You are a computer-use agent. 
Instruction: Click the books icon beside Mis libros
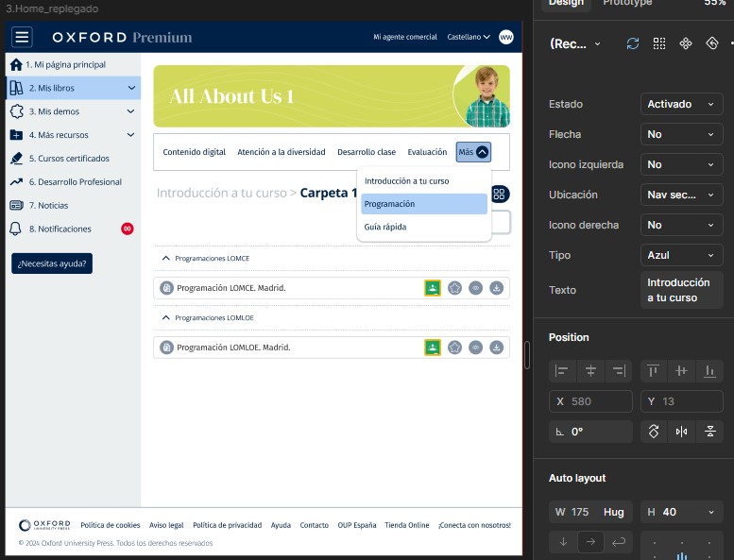[x=16, y=88]
